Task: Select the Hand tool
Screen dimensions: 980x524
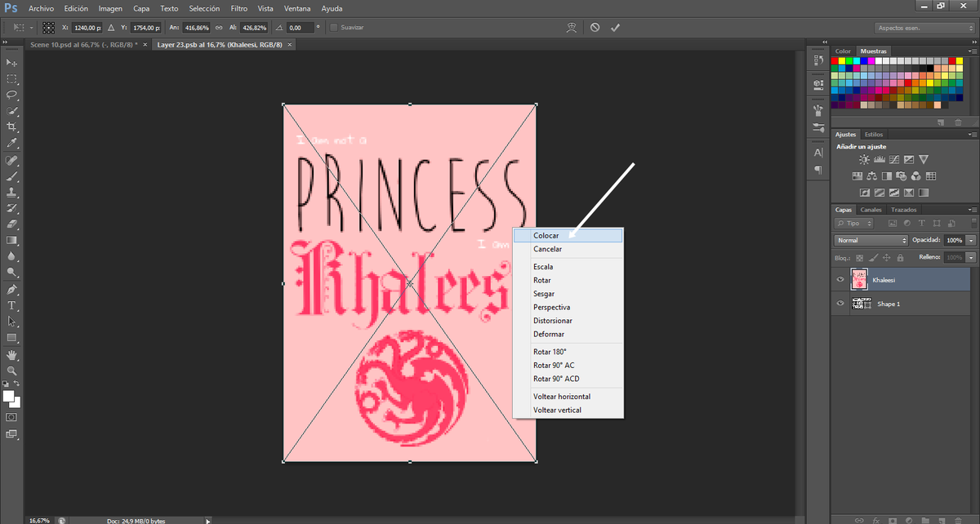Action: click(11, 356)
